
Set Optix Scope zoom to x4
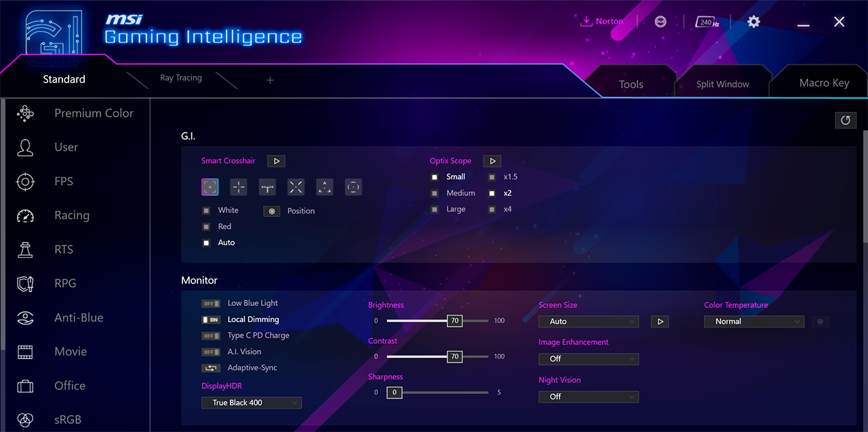coord(492,210)
